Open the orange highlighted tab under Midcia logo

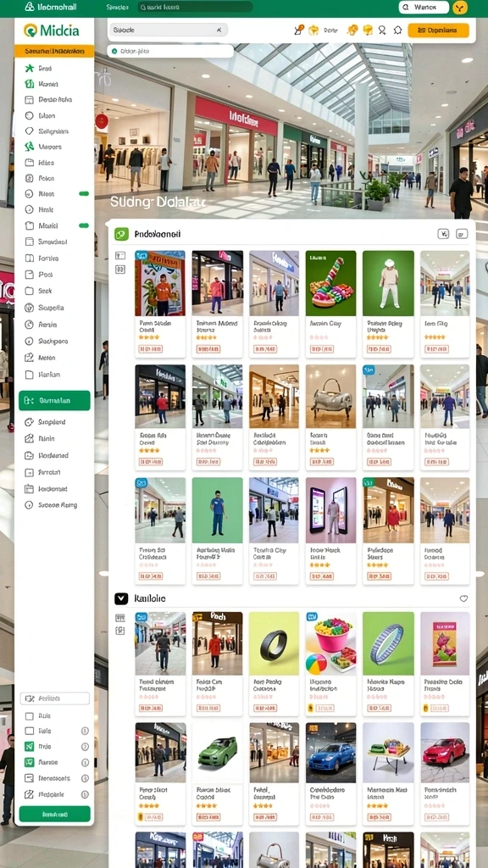(54, 51)
